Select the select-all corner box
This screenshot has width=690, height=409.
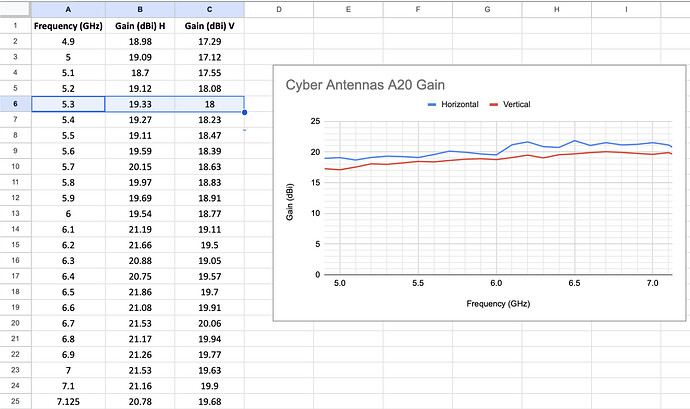[x=15, y=9]
